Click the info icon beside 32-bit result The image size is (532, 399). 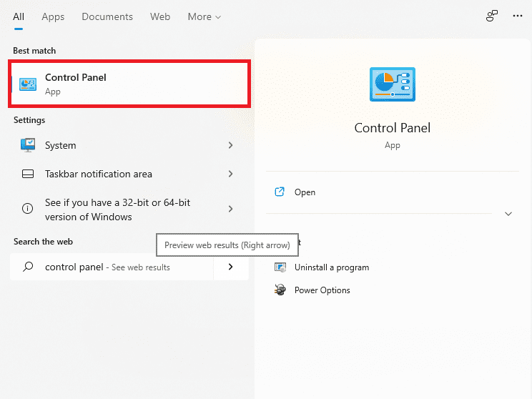27,208
